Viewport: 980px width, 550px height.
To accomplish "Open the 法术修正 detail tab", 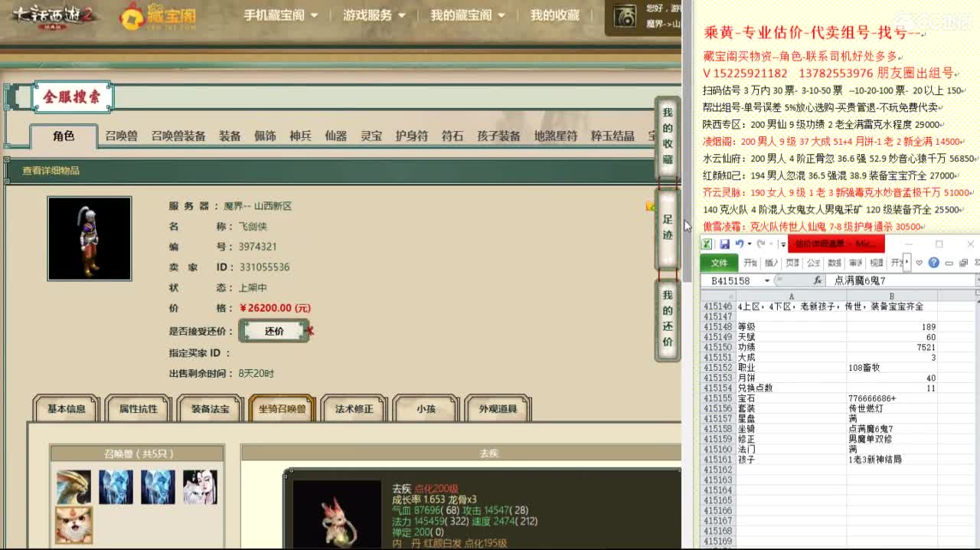I will click(354, 408).
